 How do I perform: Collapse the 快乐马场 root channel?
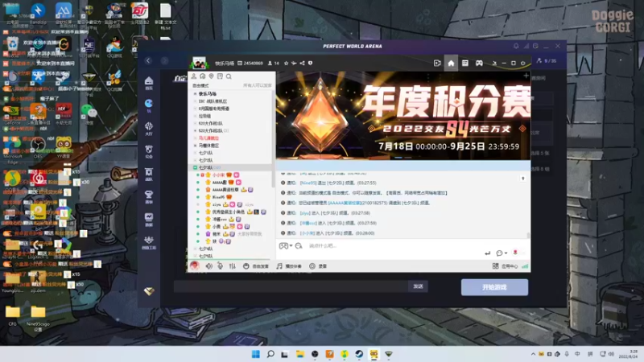click(195, 94)
